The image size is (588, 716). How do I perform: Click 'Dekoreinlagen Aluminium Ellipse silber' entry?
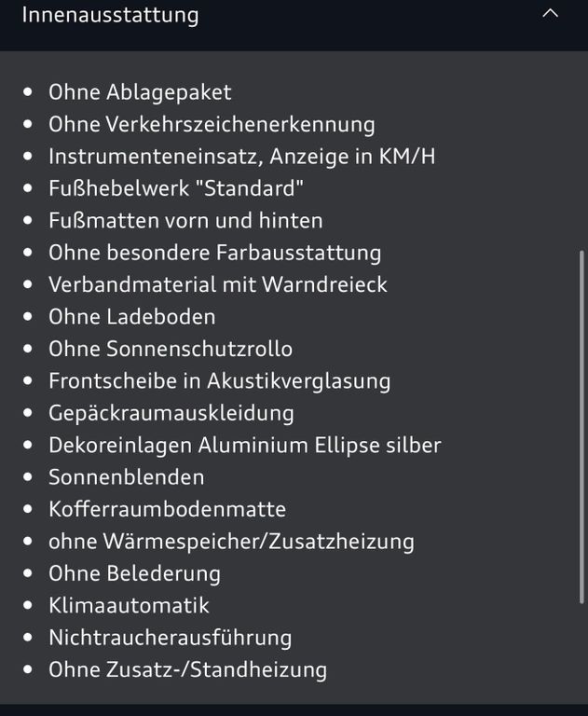(244, 445)
